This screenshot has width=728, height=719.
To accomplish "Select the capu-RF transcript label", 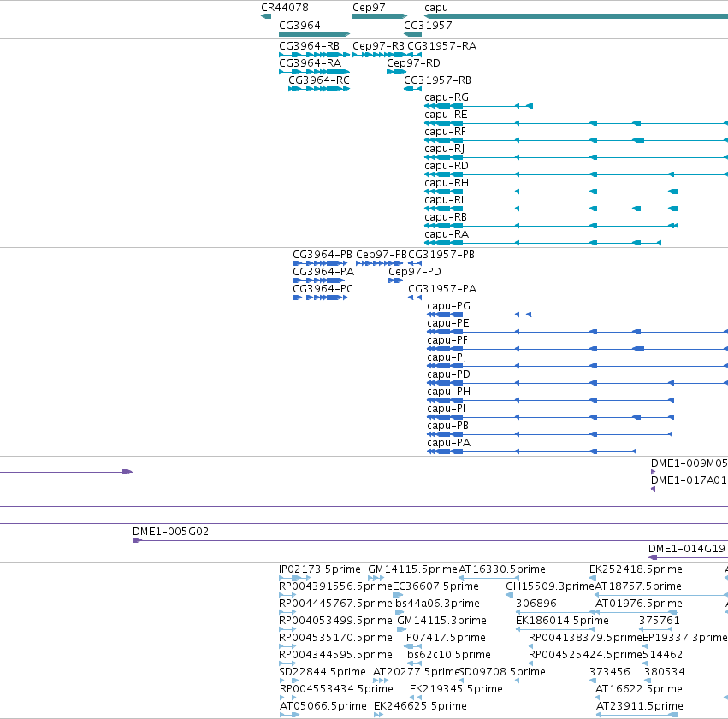I will tap(445, 132).
